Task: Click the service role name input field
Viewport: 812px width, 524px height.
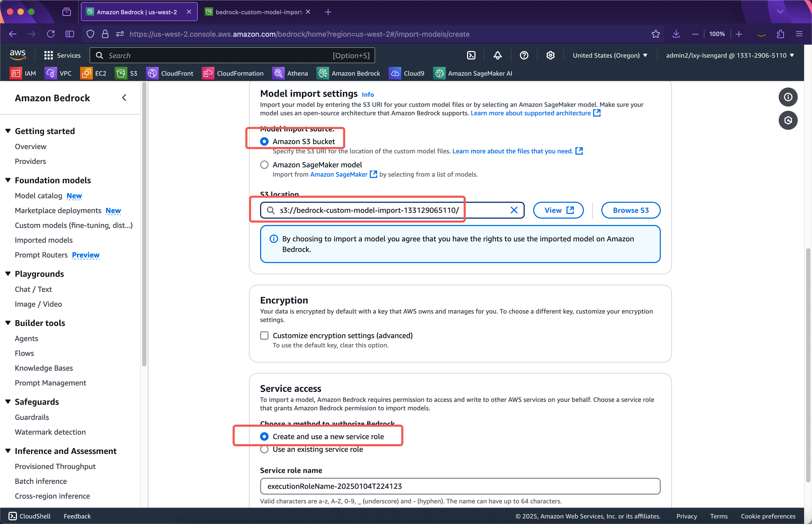Action: coord(460,486)
